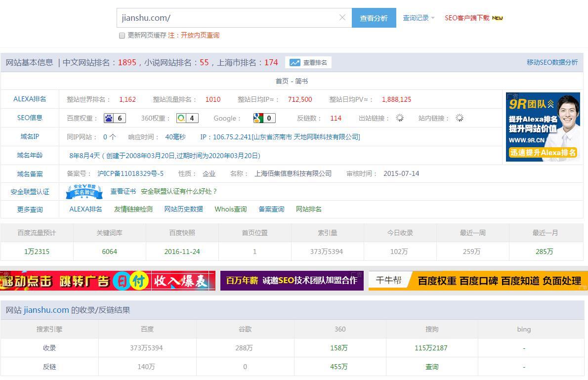Run 友情链接检测
The image size is (588, 380).
tap(132, 209)
